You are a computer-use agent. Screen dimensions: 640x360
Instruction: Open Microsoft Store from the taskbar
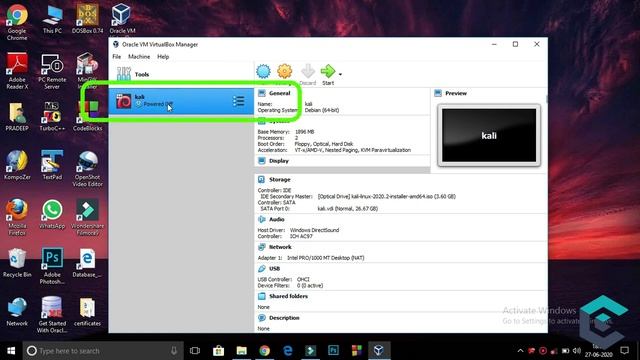(x=218, y=351)
